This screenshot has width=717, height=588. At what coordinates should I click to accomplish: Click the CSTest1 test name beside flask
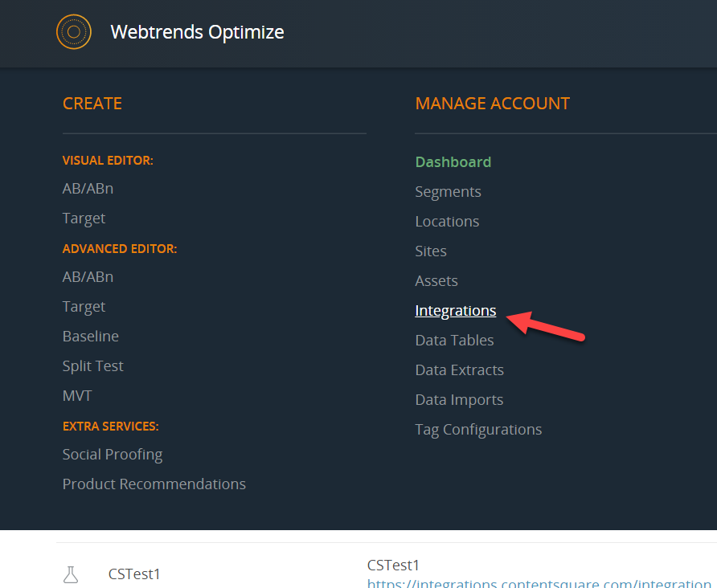click(x=134, y=574)
